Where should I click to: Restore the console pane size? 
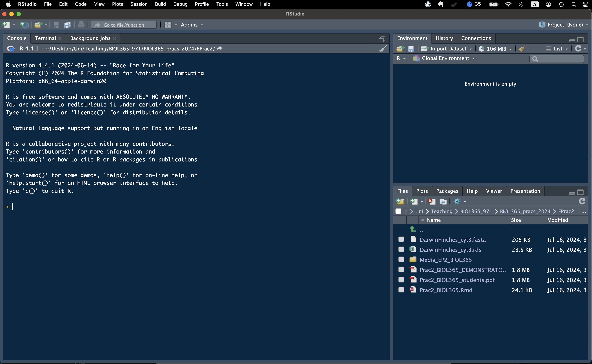(382, 39)
